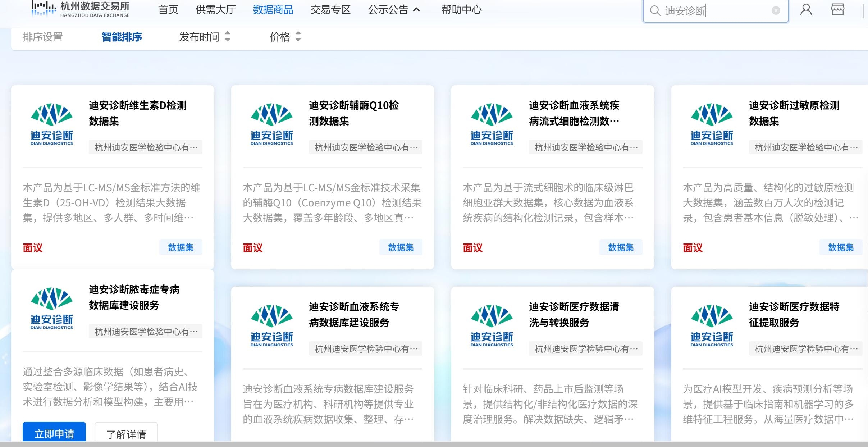The image size is (868, 447).
Task: Click 面议 price on 维生素D card
Action: click(33, 247)
